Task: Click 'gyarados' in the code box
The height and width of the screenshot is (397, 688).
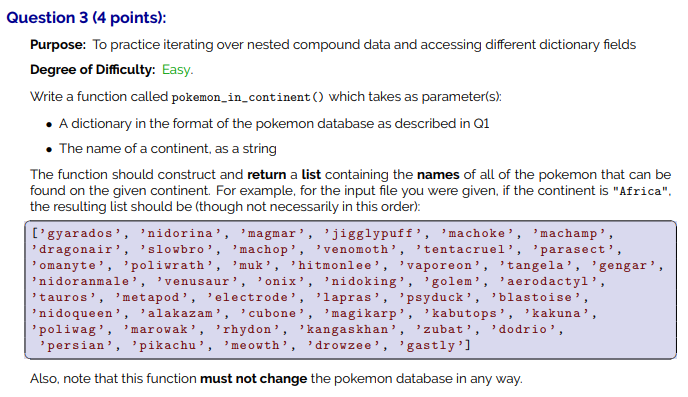Action: coord(79,233)
